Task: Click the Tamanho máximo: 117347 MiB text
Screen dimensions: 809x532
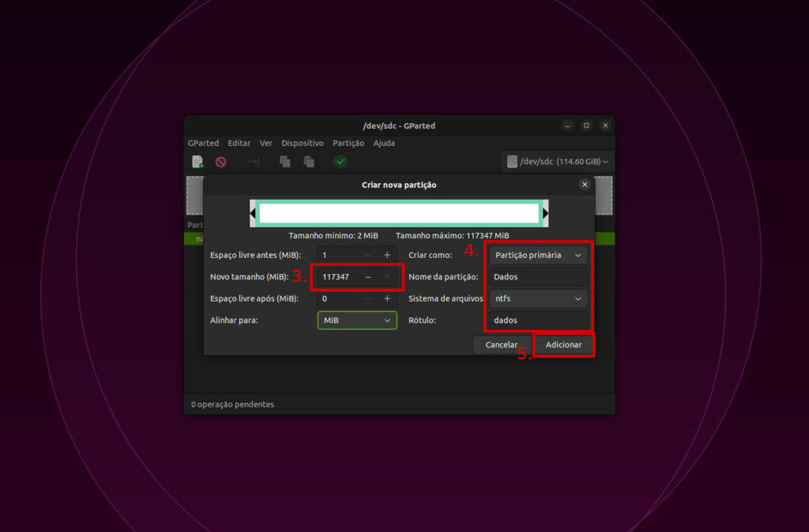Action: [453, 235]
